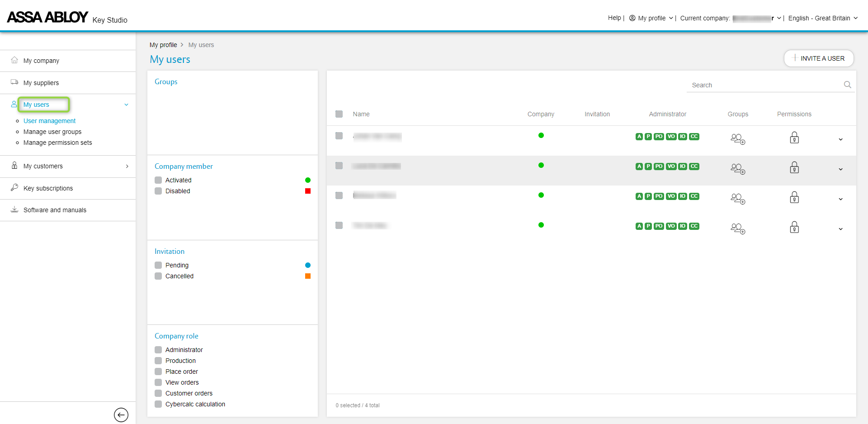Open the Current company dropdown
868x424 pixels.
[x=731, y=18]
